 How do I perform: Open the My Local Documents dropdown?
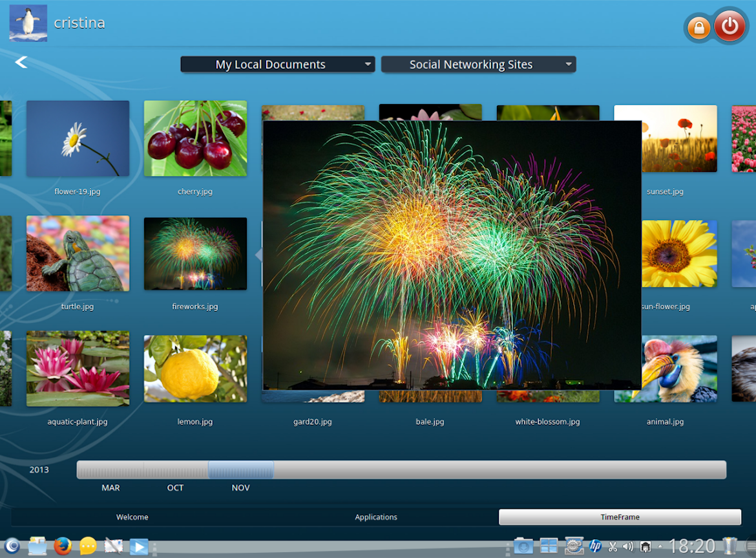click(277, 64)
